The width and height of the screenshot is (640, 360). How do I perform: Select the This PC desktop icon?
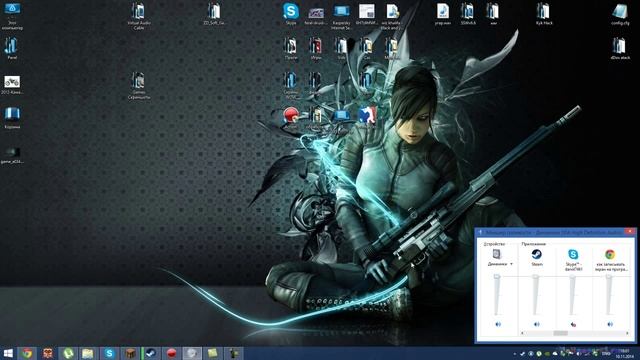click(x=12, y=16)
